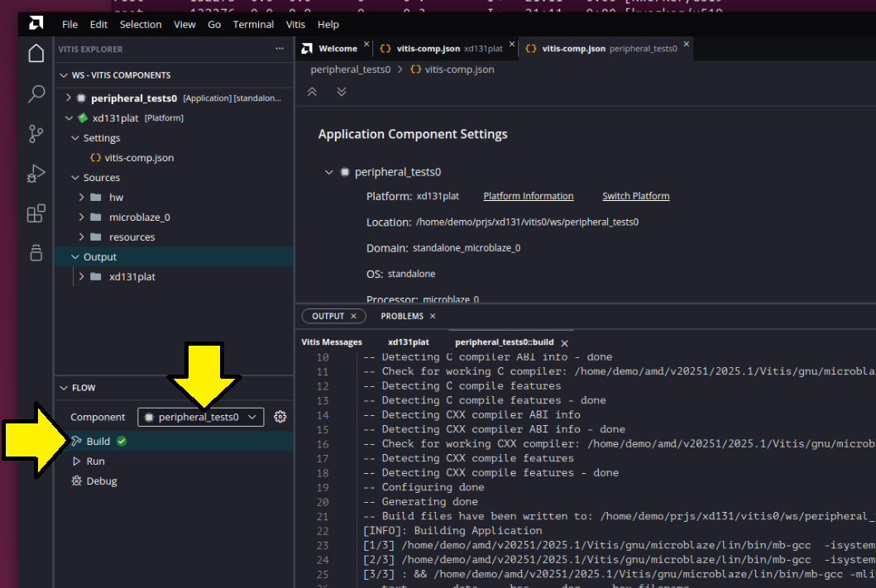The image size is (876, 588).
Task: Open the Extensions view
Action: click(36, 214)
